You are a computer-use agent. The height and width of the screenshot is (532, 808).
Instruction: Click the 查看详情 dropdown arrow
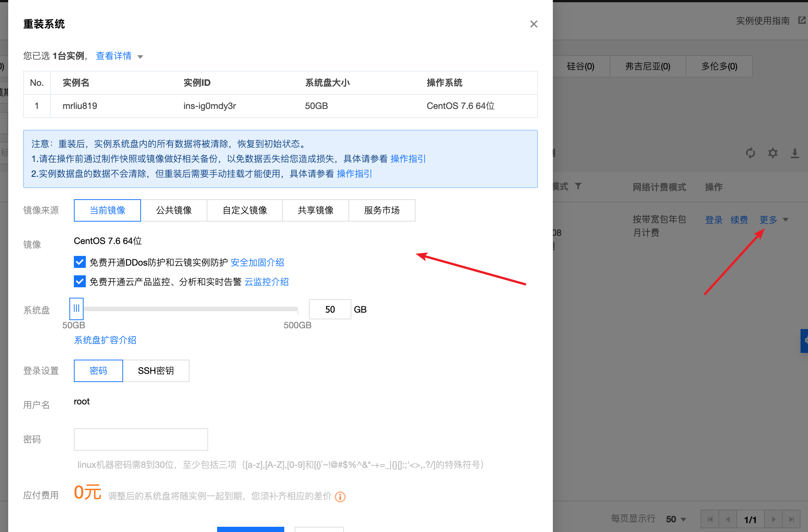click(x=140, y=57)
